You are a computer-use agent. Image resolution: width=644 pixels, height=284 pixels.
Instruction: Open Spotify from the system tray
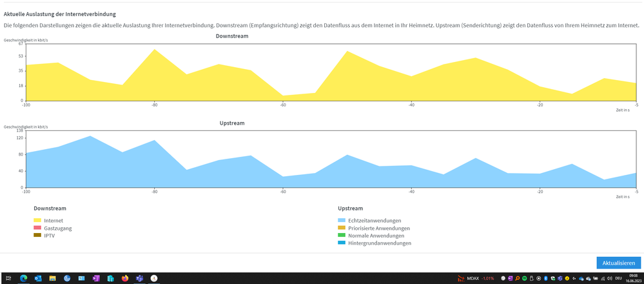click(x=525, y=278)
